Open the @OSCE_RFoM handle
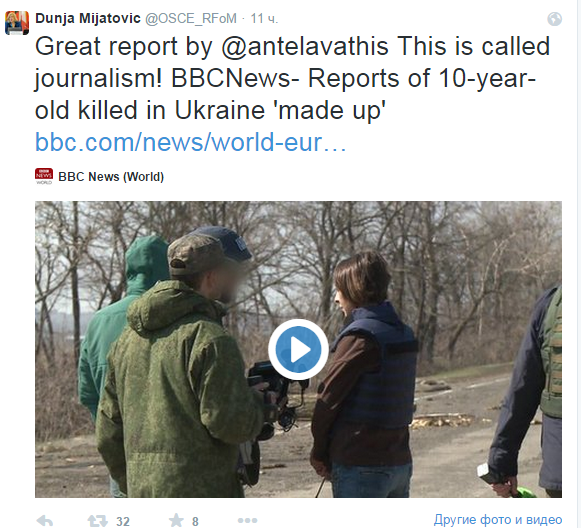 click(x=191, y=19)
